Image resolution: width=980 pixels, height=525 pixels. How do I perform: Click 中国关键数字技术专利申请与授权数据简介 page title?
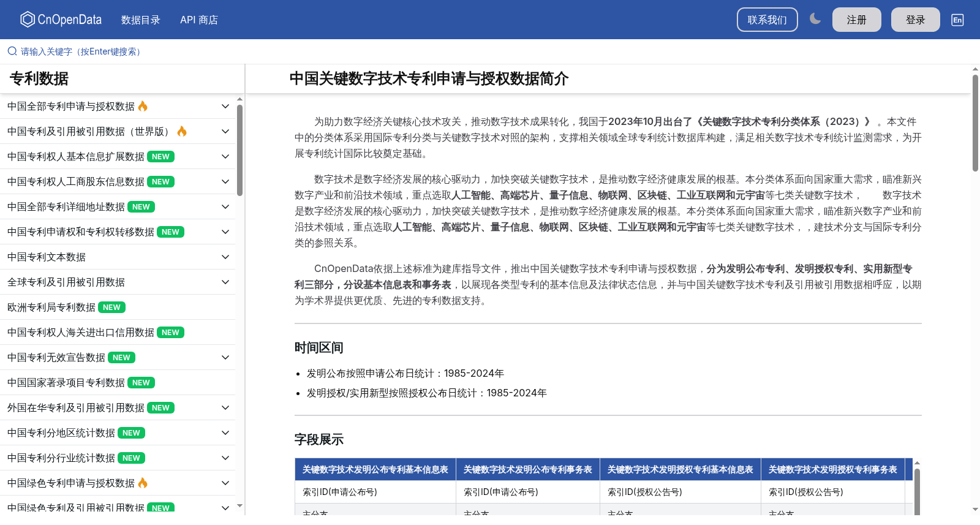[429, 78]
